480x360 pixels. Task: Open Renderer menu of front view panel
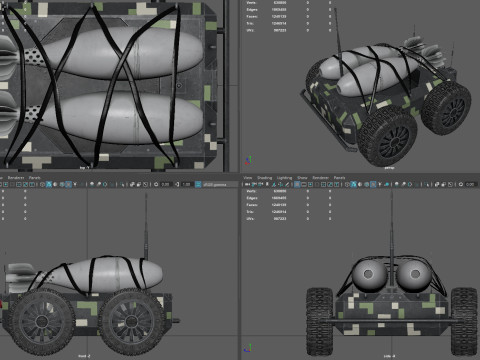click(x=16, y=178)
